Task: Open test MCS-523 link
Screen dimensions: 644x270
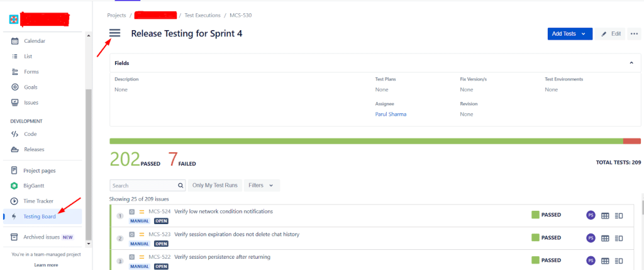Action: pyautogui.click(x=160, y=235)
